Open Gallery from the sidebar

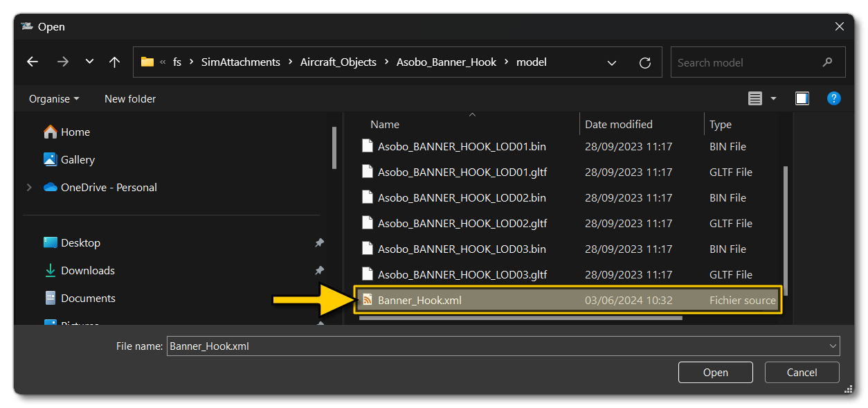pyautogui.click(x=77, y=159)
